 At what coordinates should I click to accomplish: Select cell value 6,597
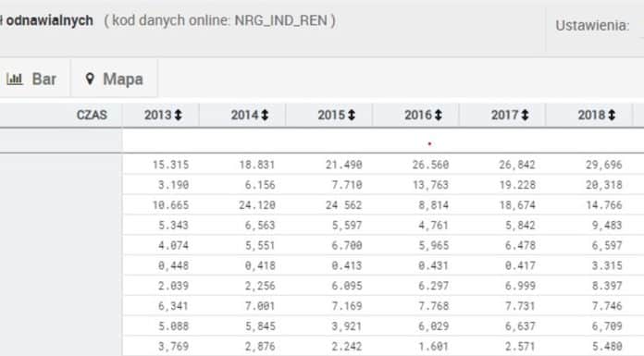click(607, 245)
